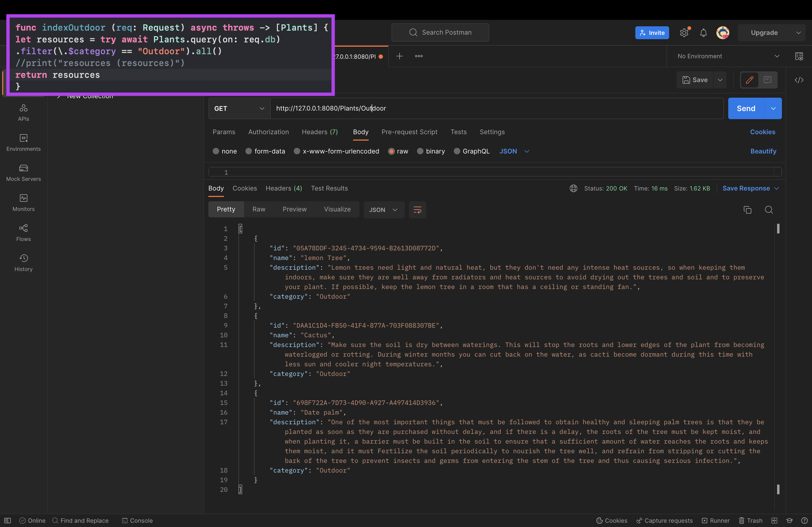Switch to the Authorization tab
The width and height of the screenshot is (812, 527).
268,132
